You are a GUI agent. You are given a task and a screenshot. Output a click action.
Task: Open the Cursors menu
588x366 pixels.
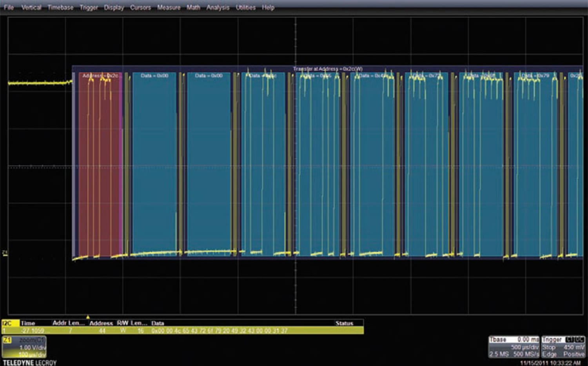140,7
